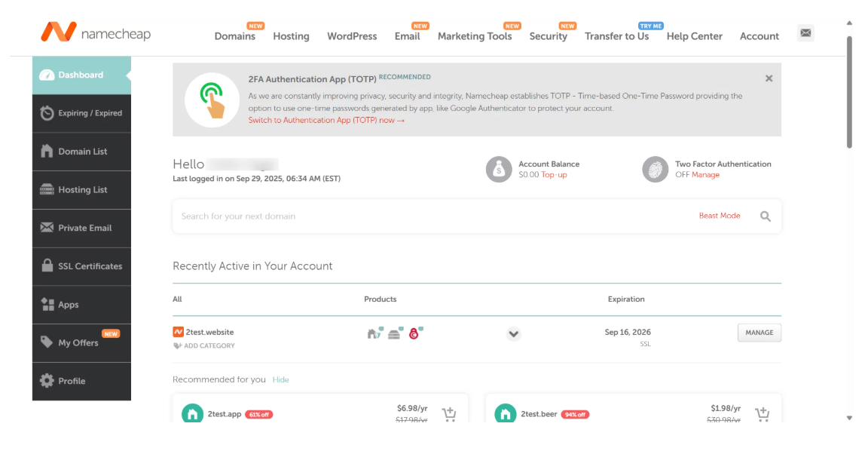
Task: Click the Account Balance money bag icon
Action: 499,170
